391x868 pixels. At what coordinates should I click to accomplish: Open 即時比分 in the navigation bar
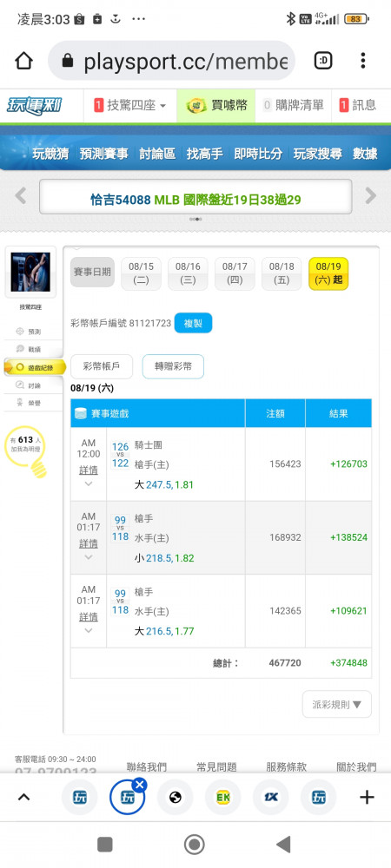[258, 154]
